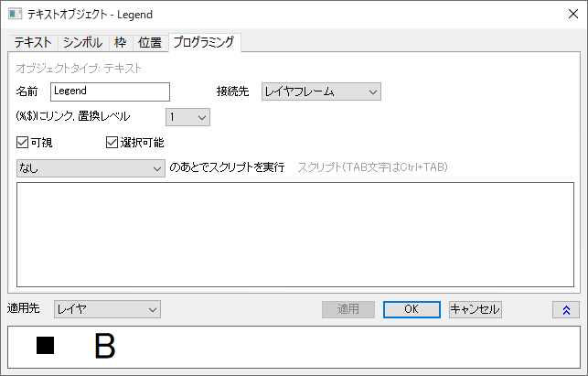The height and width of the screenshot is (376, 588).
Task: Switch to the テキスト tab
Action: 33,42
